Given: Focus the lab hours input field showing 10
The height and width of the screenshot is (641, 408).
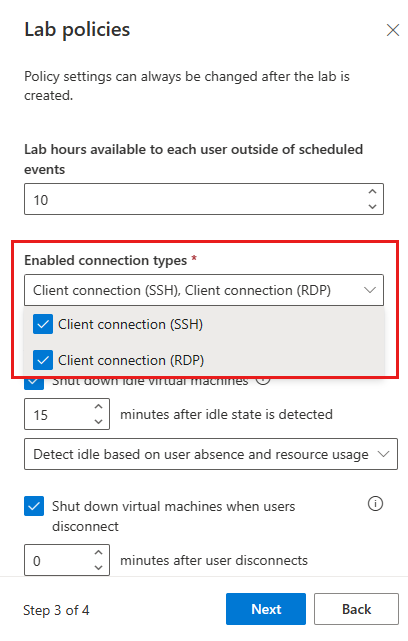Looking at the screenshot, I should [x=204, y=199].
